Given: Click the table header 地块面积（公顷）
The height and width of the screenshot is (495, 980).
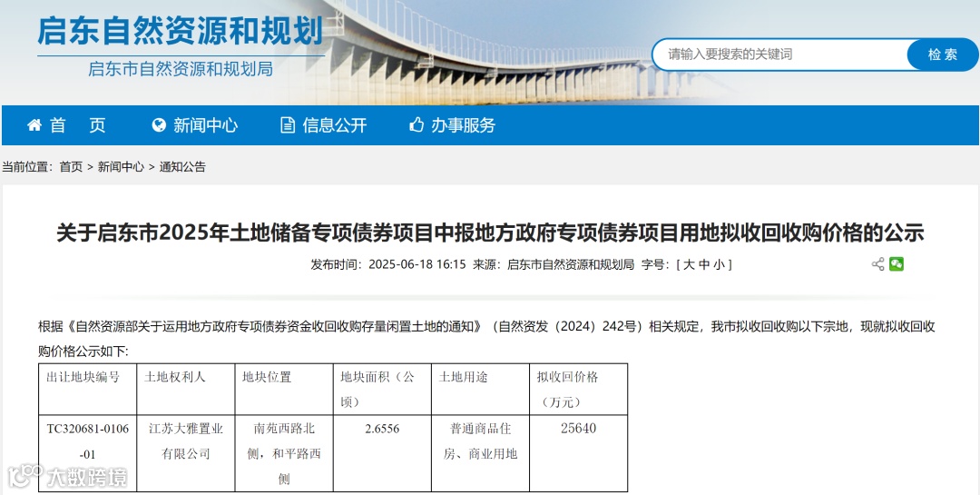Looking at the screenshot, I should click(377, 390).
